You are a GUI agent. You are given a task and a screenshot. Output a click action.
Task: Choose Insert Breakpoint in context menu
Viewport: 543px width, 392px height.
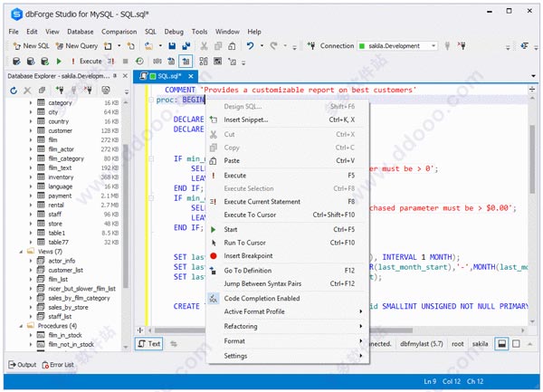288,256
